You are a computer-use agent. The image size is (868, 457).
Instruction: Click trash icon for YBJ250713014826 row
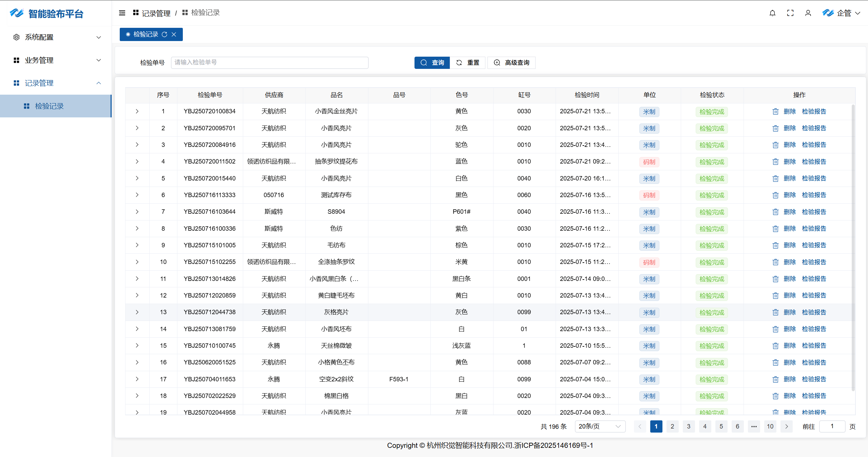coord(775,279)
